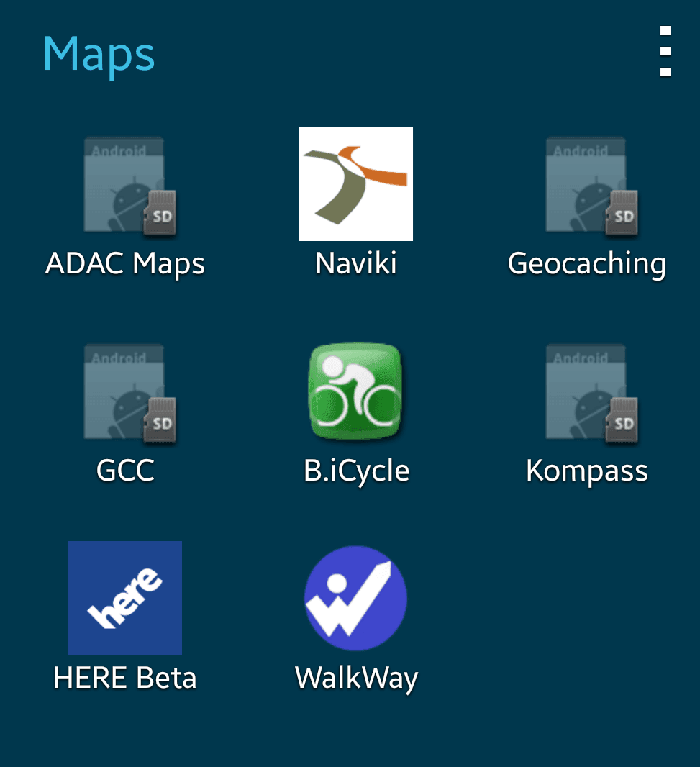This screenshot has width=700, height=767.
Task: Open the ADAC Maps app icon
Action: coord(129,187)
